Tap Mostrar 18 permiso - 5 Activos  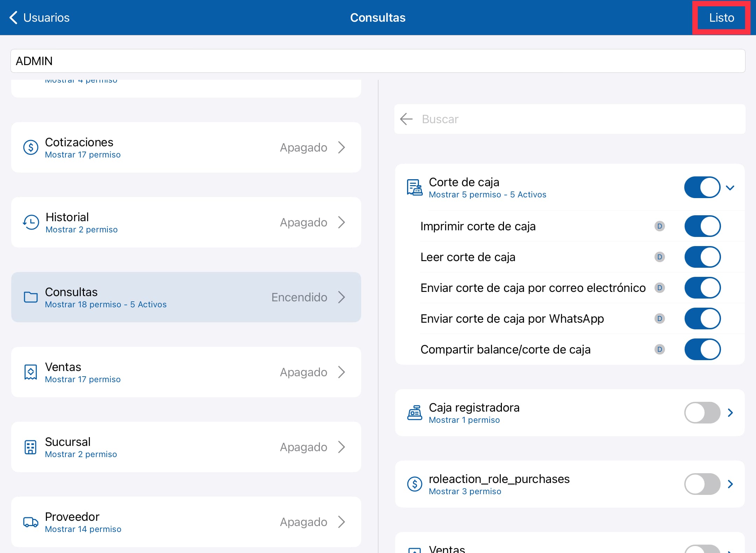tap(106, 304)
